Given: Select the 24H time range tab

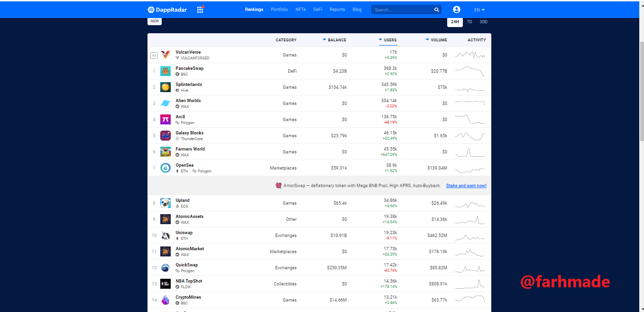Looking at the screenshot, I should pos(455,22).
